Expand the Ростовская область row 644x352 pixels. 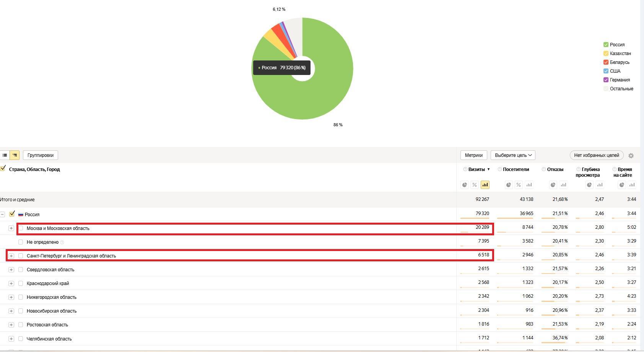pos(11,325)
